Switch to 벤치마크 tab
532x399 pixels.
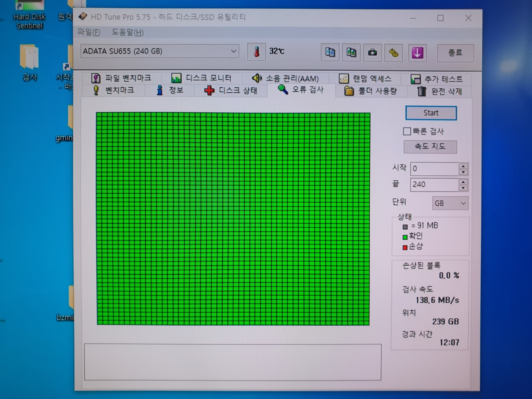point(113,90)
